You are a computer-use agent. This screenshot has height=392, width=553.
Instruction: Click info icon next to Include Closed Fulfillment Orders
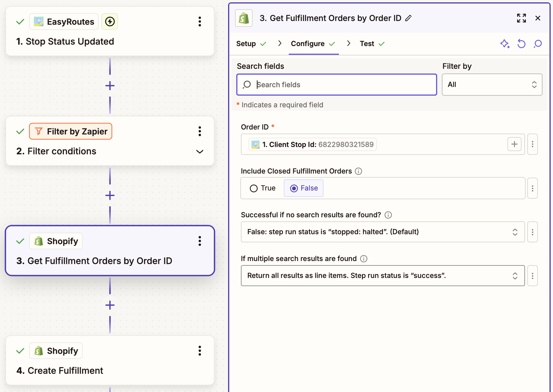[358, 171]
